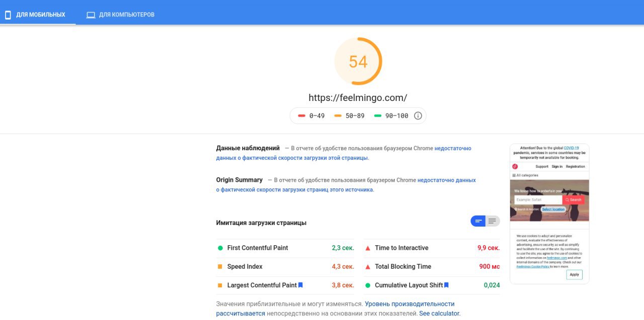The image size is (644, 320).
Task: Click the https://feelmingo.com/ URL text
Action: coord(358,97)
